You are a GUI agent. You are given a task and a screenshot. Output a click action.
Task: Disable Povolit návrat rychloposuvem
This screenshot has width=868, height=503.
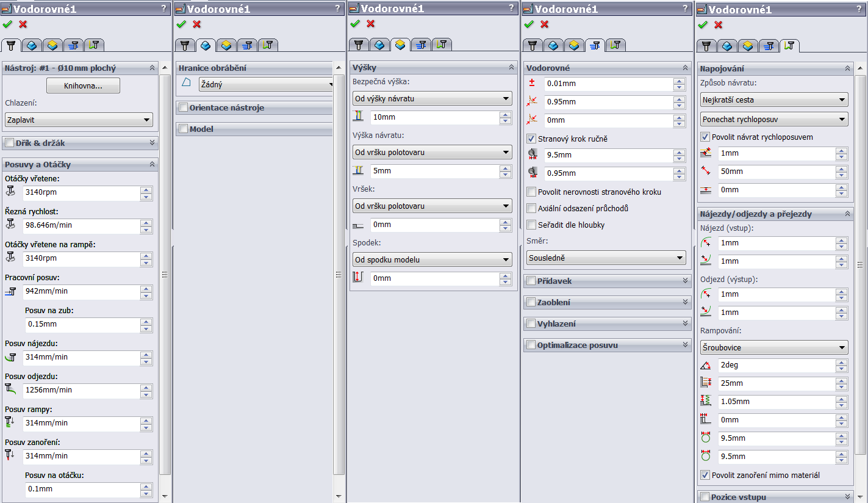(706, 137)
